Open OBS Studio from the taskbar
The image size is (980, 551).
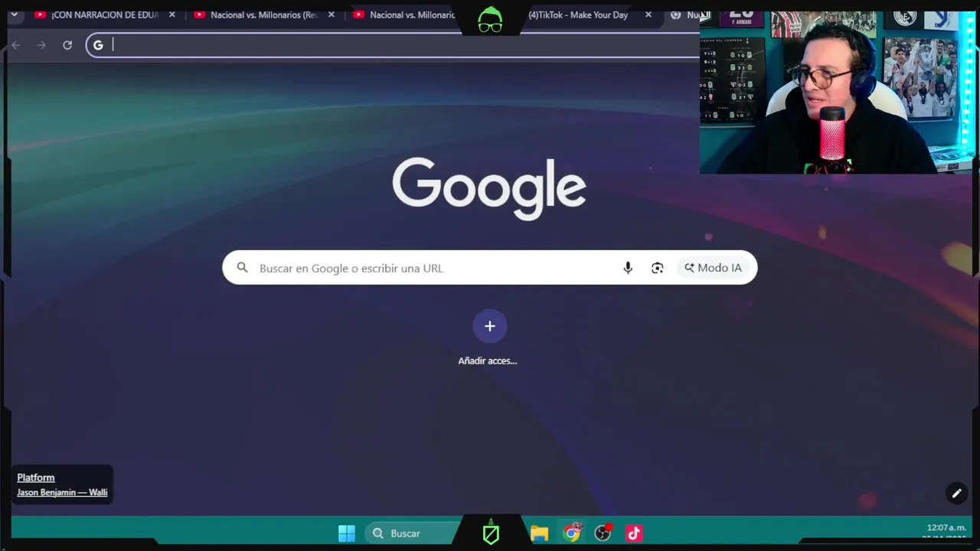pos(603,533)
